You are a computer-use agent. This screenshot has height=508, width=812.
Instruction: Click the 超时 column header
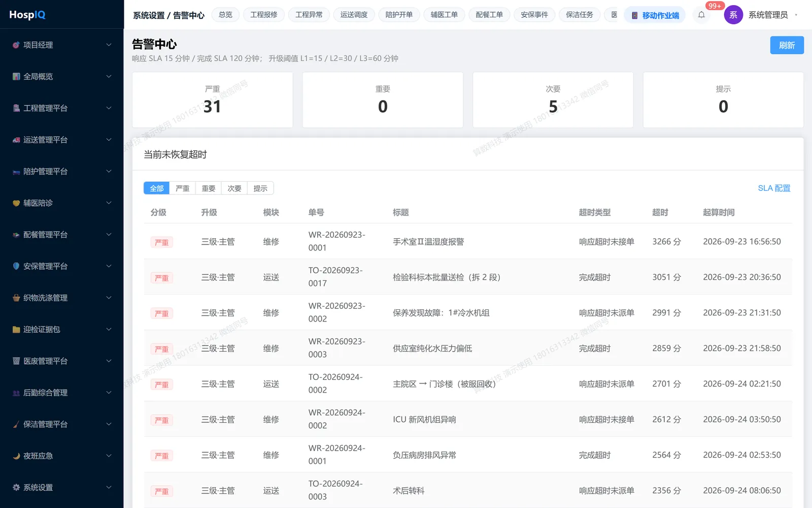coord(660,212)
